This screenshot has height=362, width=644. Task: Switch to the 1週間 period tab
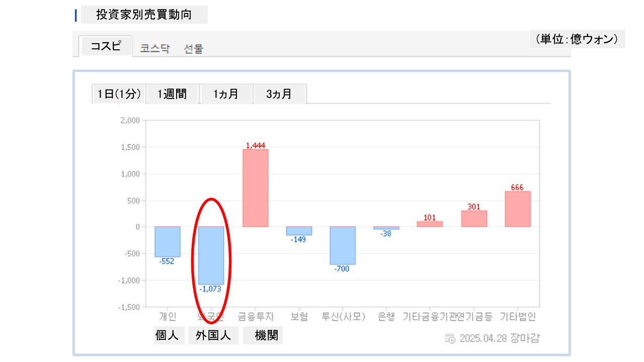tap(173, 94)
